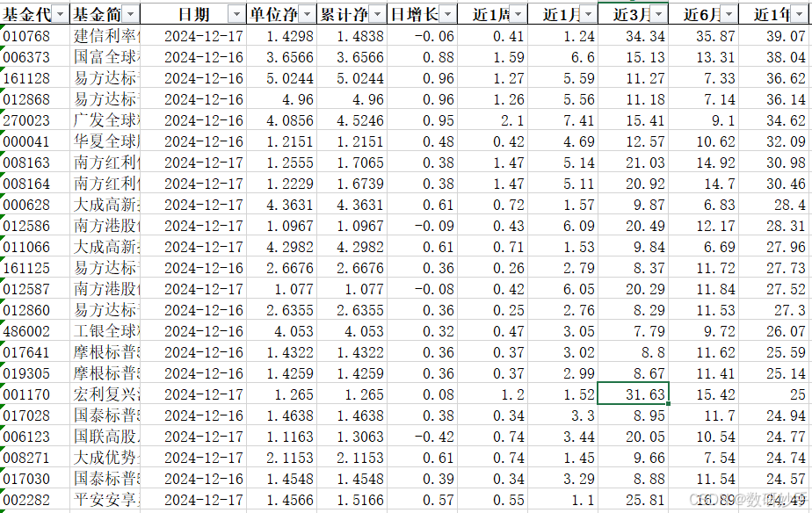Select the 近6月 value 35.87

tap(704, 36)
